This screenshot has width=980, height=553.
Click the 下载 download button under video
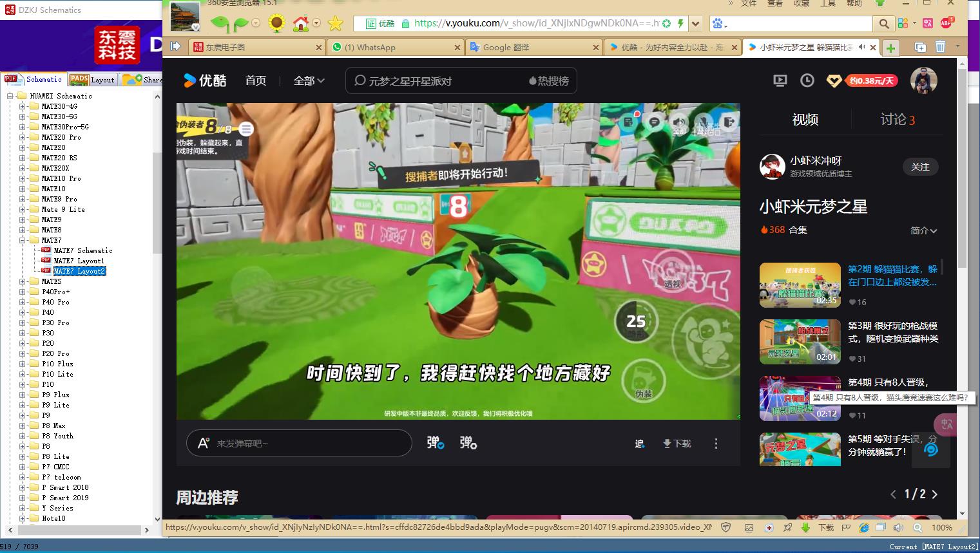point(677,444)
